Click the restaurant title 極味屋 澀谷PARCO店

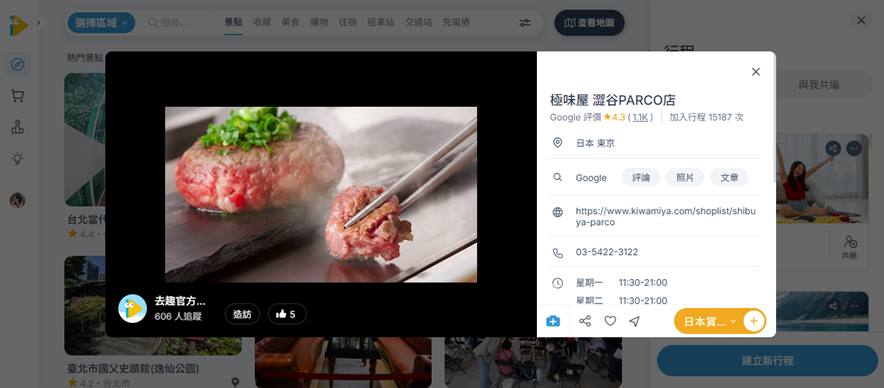613,100
